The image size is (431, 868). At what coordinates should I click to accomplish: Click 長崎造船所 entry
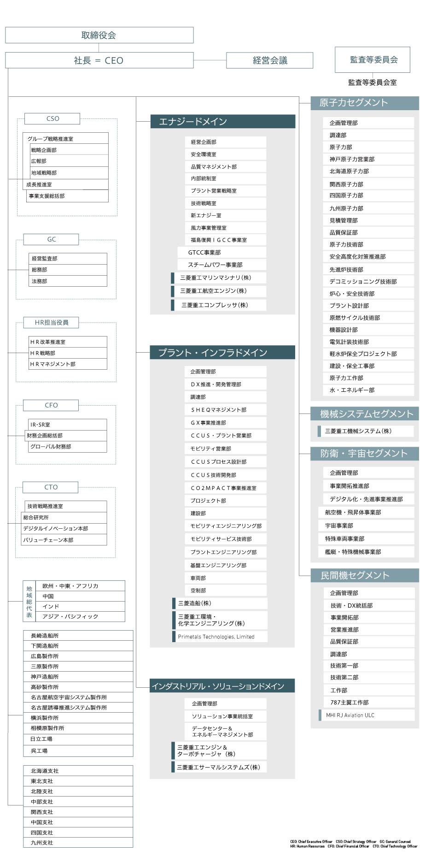click(78, 636)
